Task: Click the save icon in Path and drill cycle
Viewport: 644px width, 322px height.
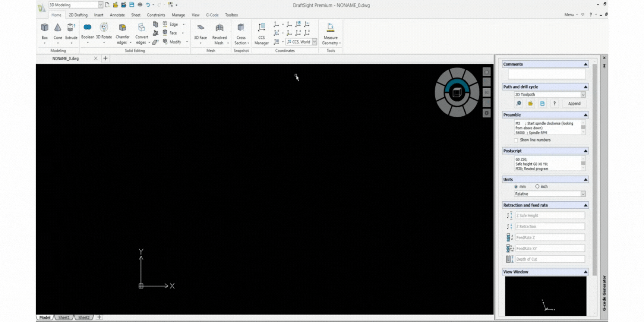Action: 542,103
